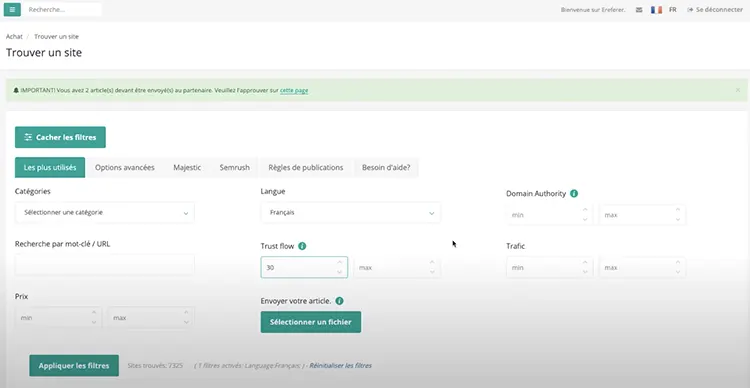Open the Langue dropdown showing Français
This screenshot has height=388, width=750.
click(351, 212)
